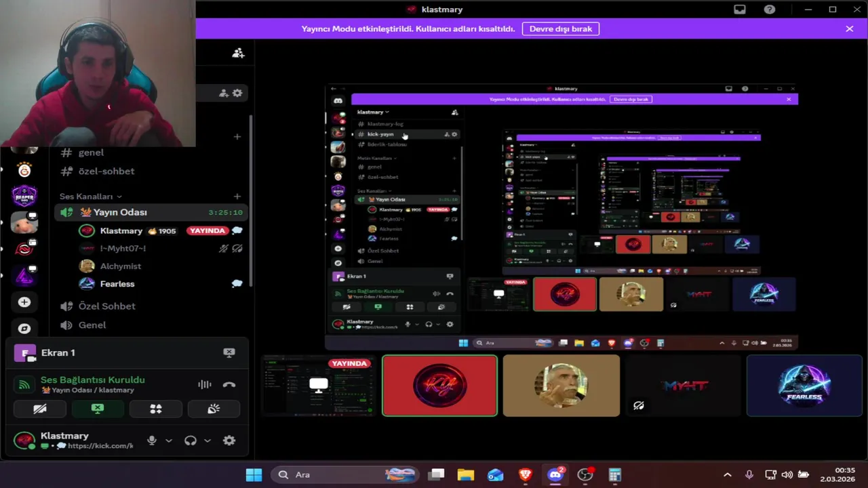Select the Fearless participant tile
This screenshot has height=488, width=868.
coord(804,386)
